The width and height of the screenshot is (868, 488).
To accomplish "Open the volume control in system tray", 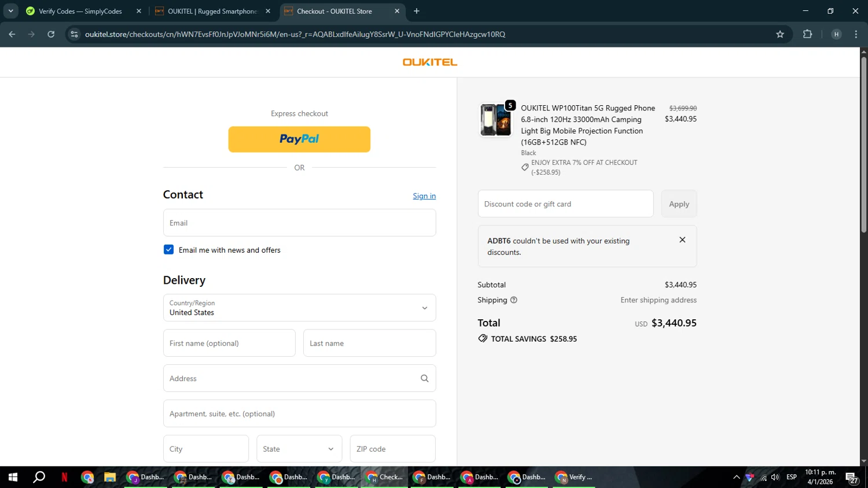I will 775,477.
